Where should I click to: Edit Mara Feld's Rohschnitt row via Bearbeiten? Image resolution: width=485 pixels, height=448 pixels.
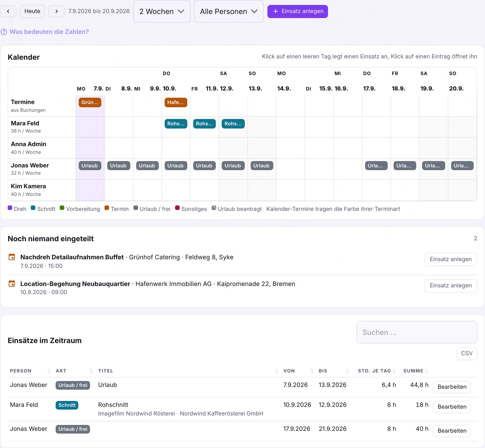click(x=452, y=407)
